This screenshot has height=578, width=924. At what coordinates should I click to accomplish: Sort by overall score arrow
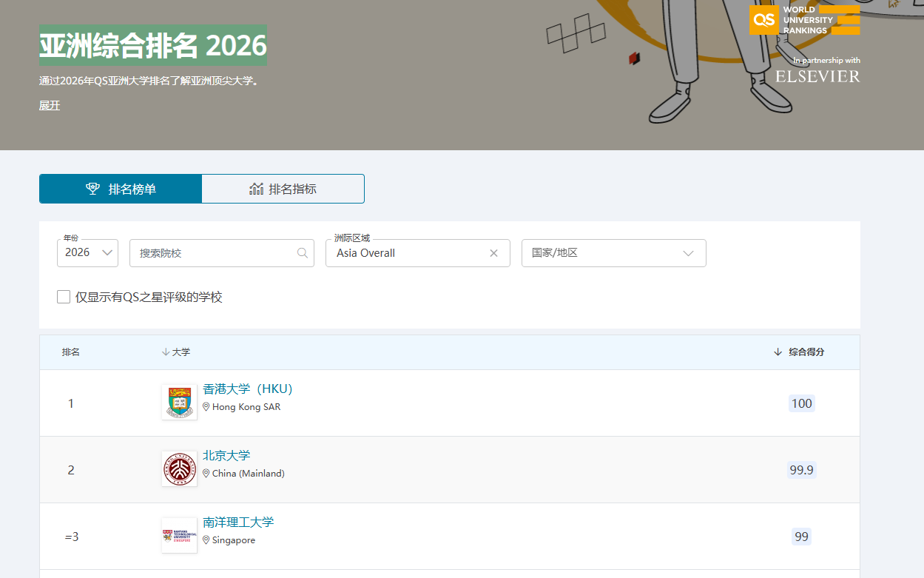778,352
